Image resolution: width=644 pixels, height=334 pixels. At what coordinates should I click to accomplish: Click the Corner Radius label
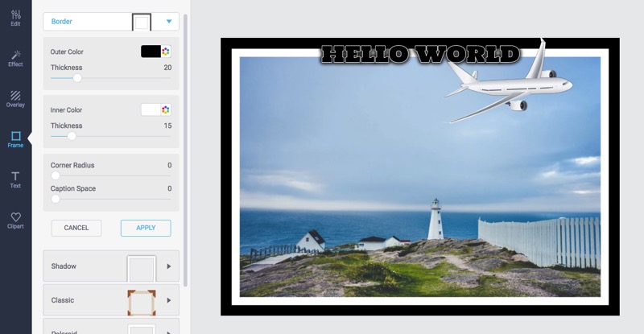[72, 165]
